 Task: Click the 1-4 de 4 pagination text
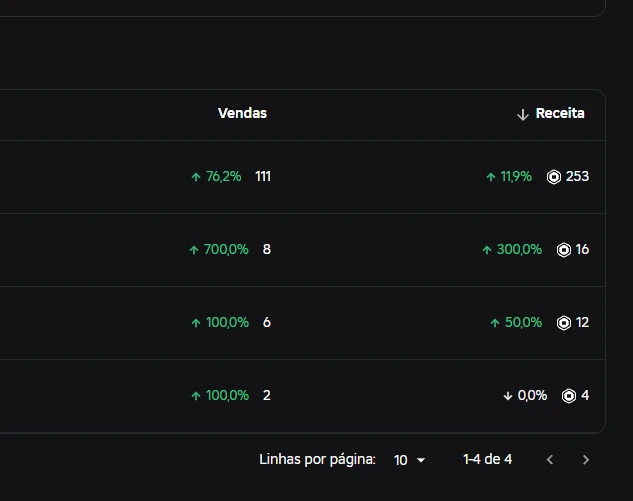487,459
